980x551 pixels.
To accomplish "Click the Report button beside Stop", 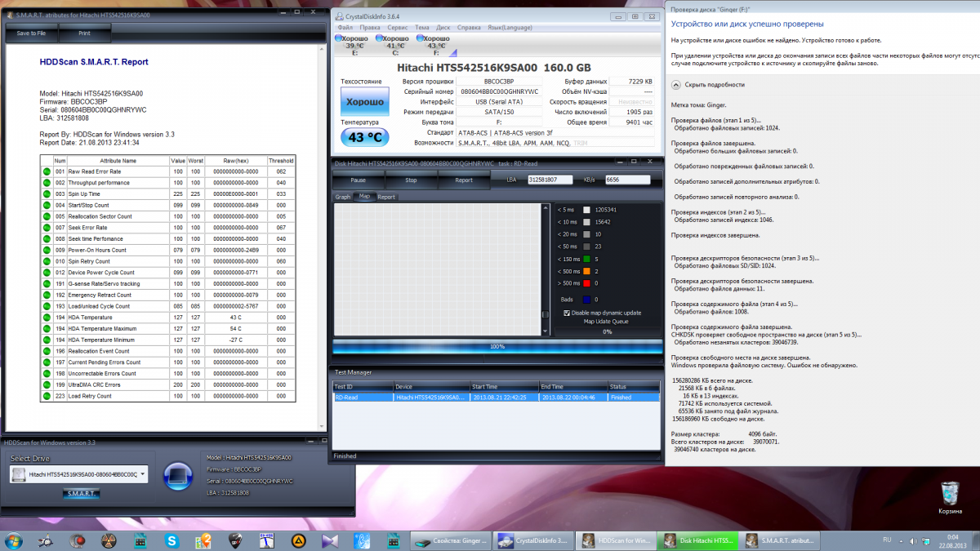I will pyautogui.click(x=464, y=180).
